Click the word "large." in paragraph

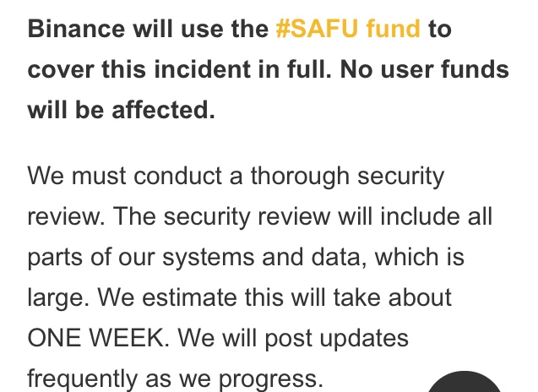tap(60, 298)
